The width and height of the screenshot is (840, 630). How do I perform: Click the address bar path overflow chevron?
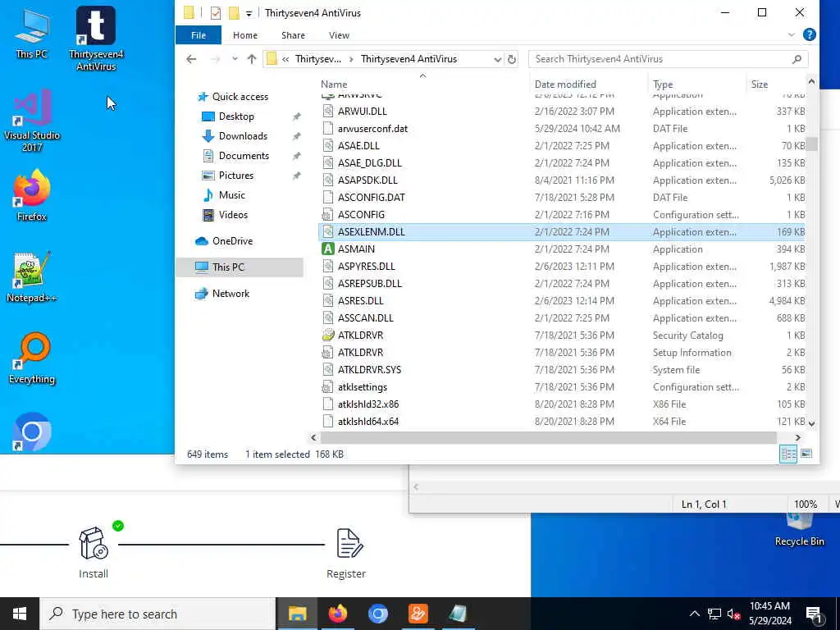pos(285,59)
